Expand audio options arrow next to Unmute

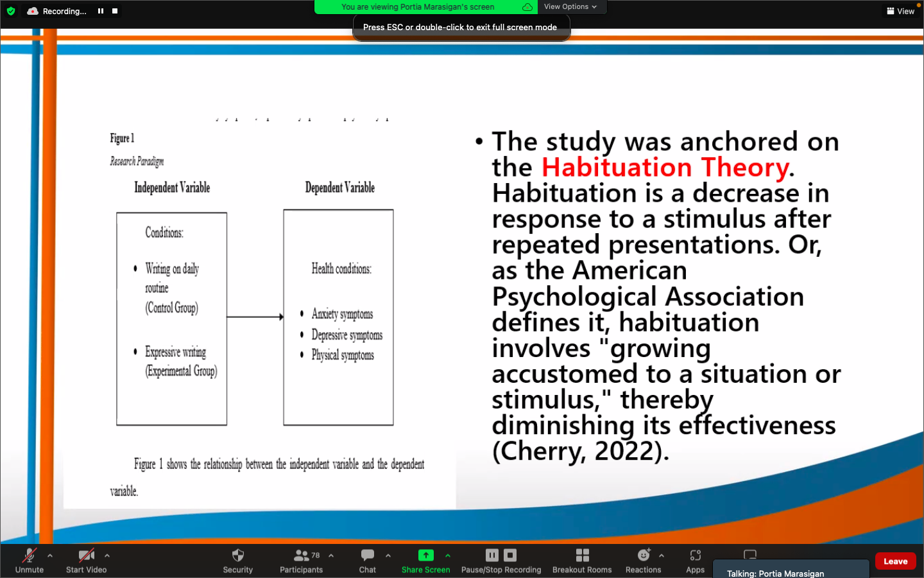click(x=50, y=556)
